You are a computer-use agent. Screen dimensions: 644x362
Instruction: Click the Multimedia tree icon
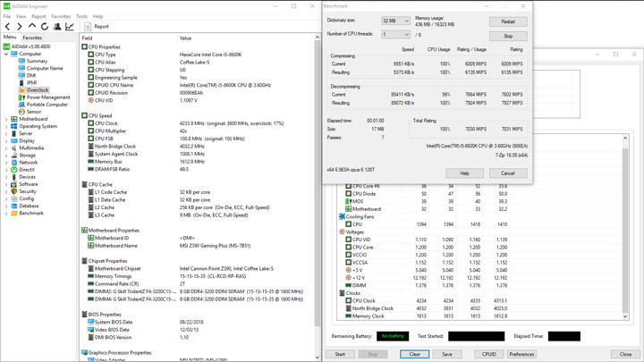pyautogui.click(x=14, y=147)
